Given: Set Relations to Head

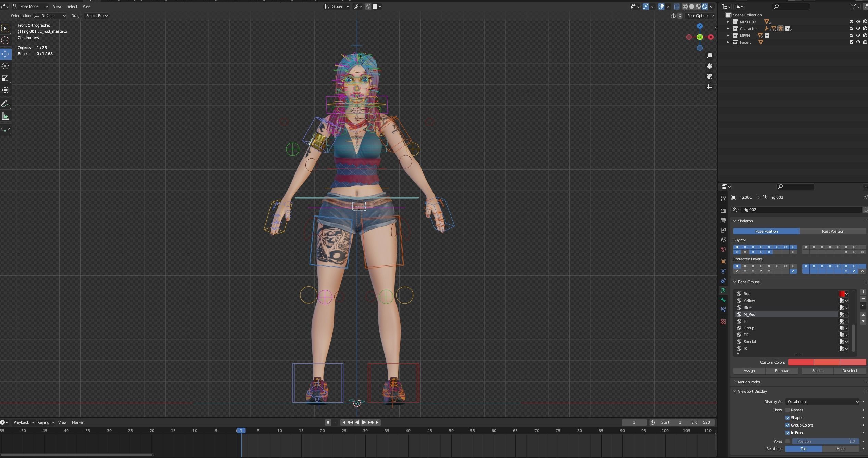Looking at the screenshot, I should [841, 449].
